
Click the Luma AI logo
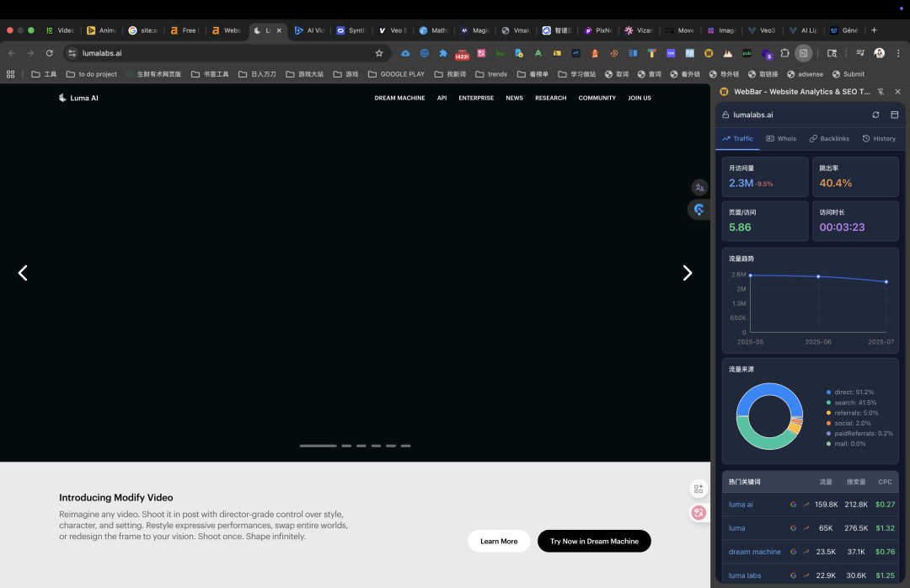[78, 98]
